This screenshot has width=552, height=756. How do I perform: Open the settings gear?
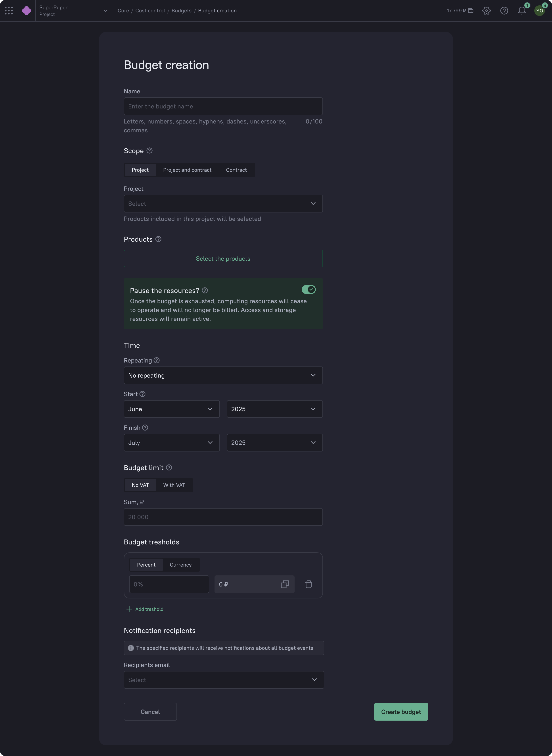(x=487, y=10)
